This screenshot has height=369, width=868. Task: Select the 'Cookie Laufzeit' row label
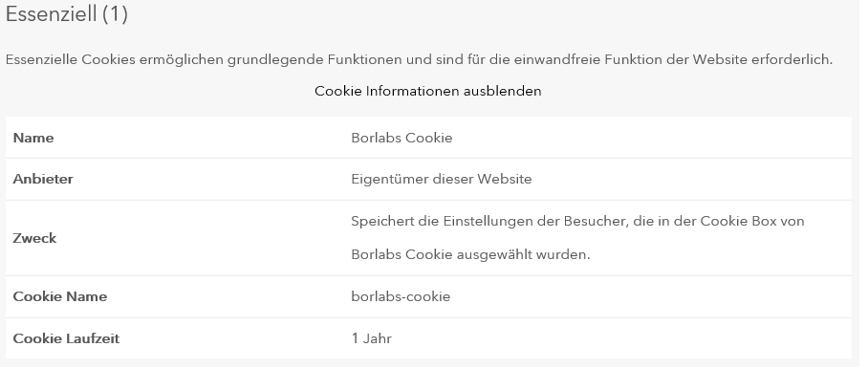coord(66,338)
